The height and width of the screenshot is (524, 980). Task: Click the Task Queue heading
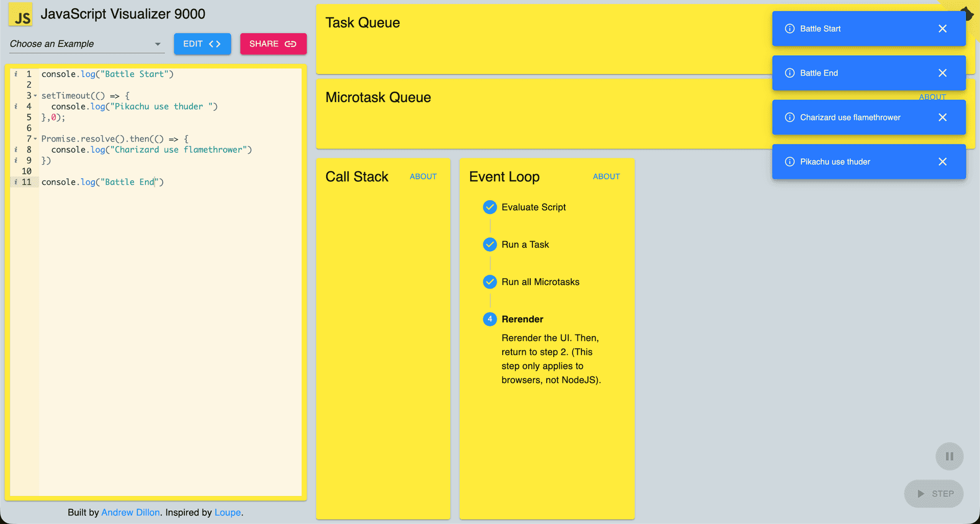click(362, 22)
